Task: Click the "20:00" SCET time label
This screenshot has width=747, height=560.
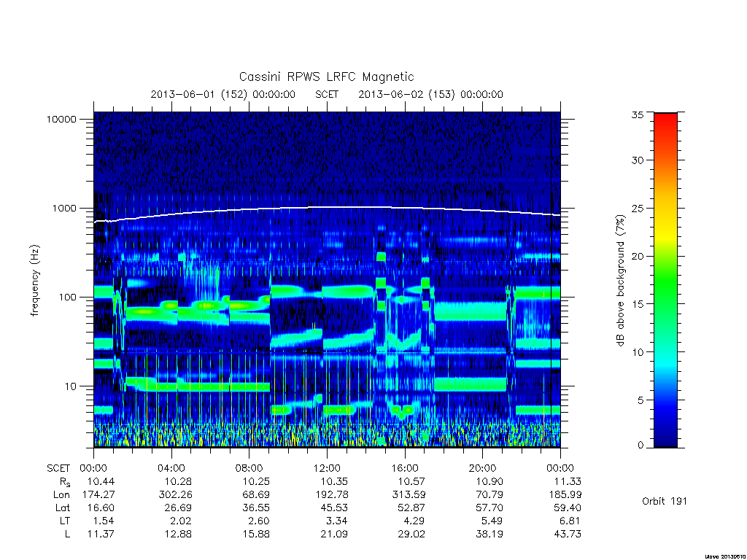Action: (x=483, y=469)
